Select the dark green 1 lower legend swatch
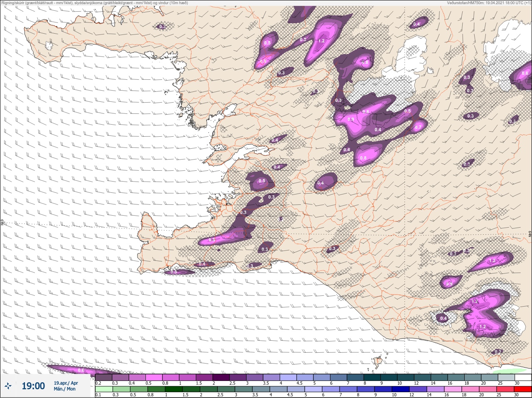Viewport: 532px width, 398px height. click(x=173, y=389)
